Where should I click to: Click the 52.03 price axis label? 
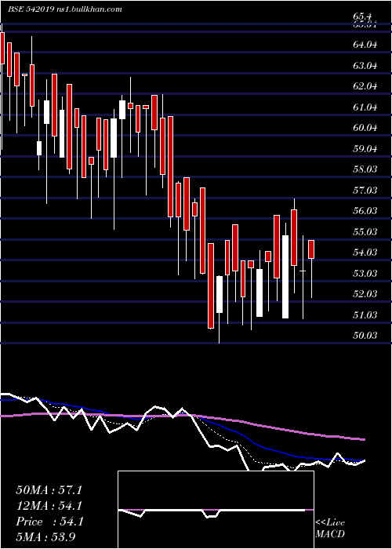(365, 294)
